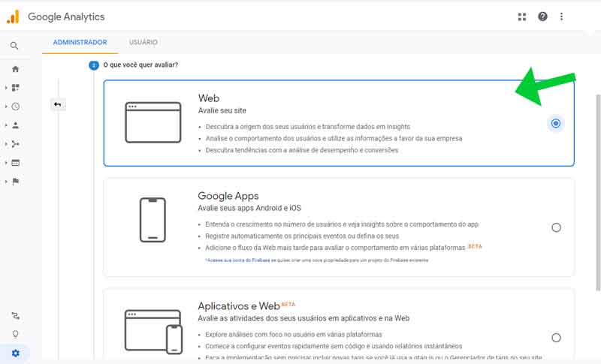Click the Aplicativos e Web heading

(x=239, y=306)
